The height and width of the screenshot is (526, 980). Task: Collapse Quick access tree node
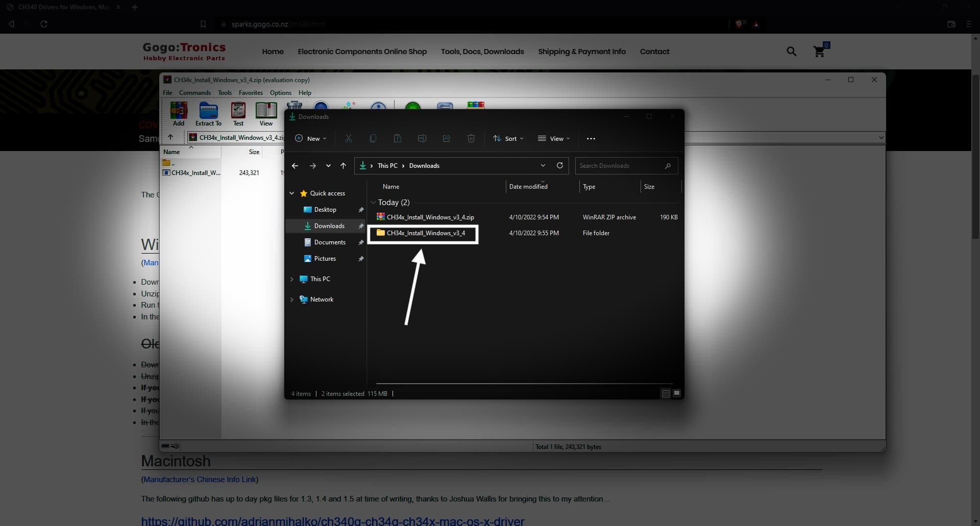[x=292, y=193]
